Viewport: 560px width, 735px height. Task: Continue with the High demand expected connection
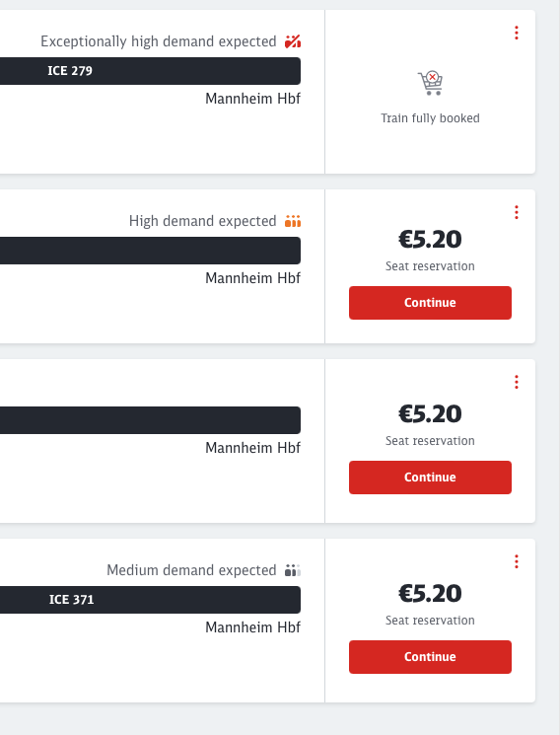pos(430,303)
